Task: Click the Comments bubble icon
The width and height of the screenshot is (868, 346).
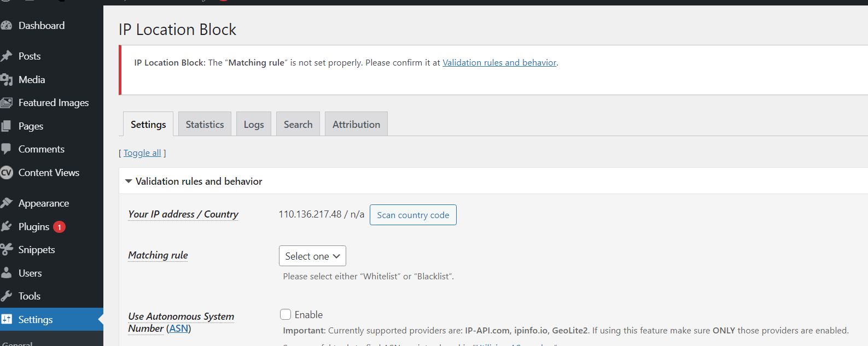Action: [6, 149]
